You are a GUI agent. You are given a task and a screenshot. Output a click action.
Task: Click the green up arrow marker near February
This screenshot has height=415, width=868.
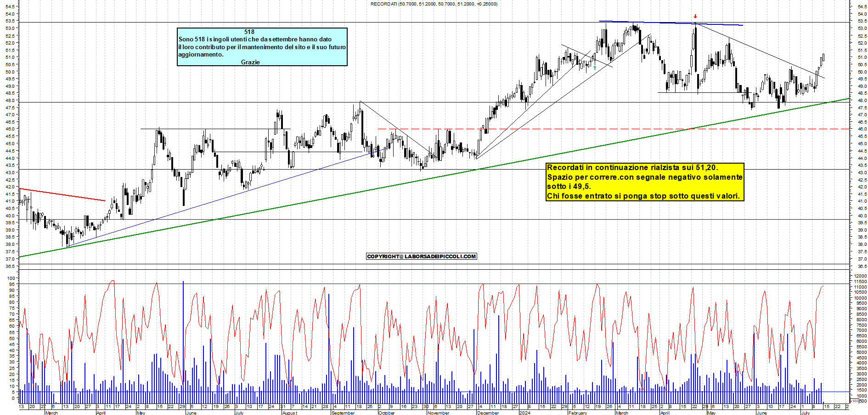coord(595,68)
